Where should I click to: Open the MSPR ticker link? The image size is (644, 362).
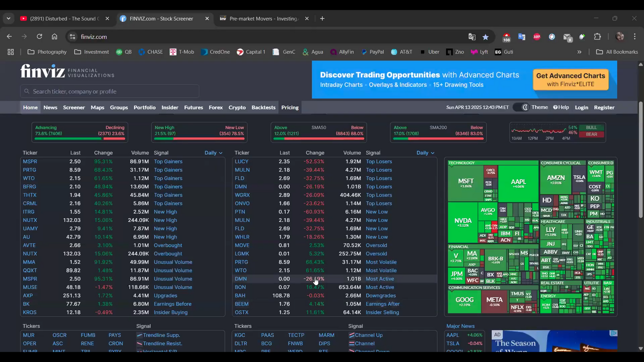(x=30, y=161)
